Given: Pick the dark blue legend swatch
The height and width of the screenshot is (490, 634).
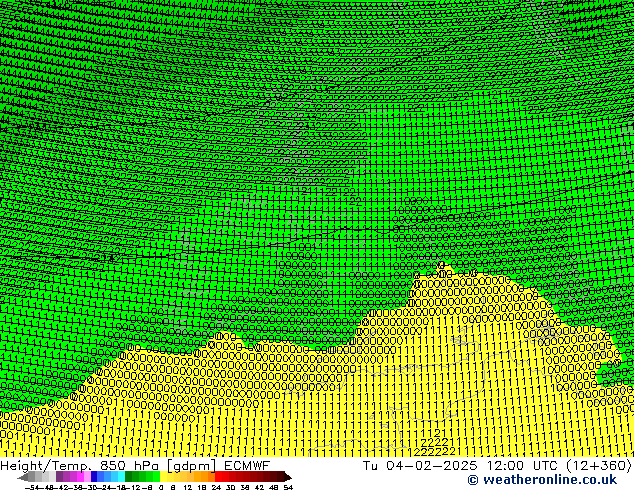Looking at the screenshot, I should click(x=94, y=476).
